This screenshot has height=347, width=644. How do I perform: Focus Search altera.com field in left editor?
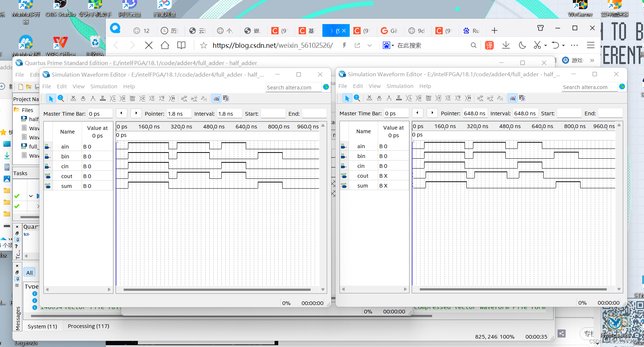294,87
